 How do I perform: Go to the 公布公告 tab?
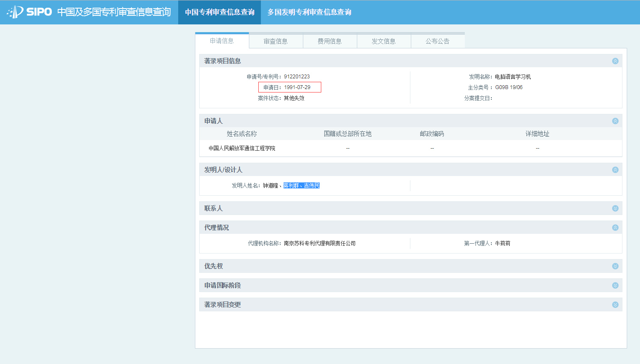[437, 41]
